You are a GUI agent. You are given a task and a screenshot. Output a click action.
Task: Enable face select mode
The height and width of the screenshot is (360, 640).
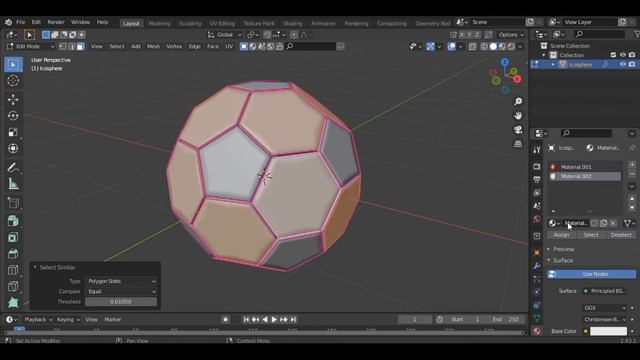pos(80,47)
